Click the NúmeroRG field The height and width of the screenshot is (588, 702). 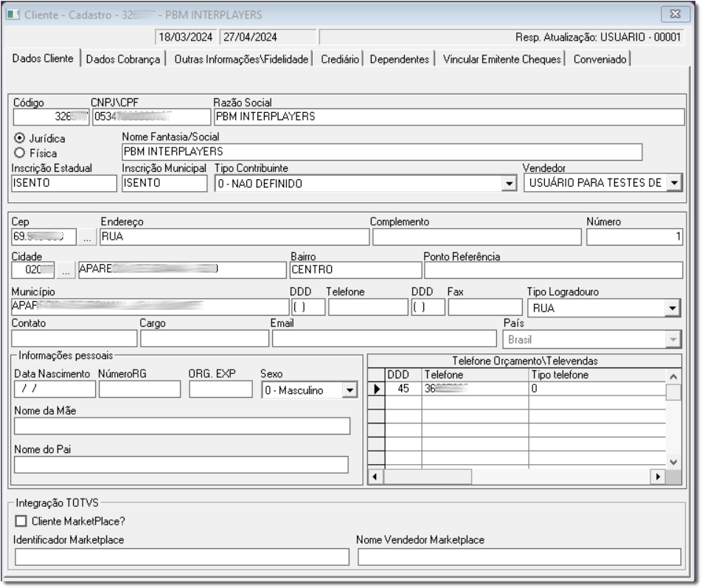point(139,389)
